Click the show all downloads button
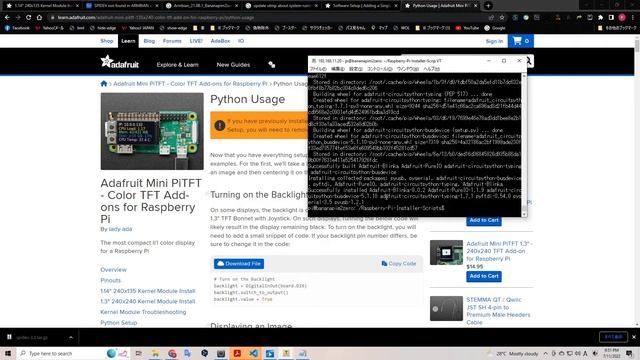640x360 pixels. tap(613, 337)
